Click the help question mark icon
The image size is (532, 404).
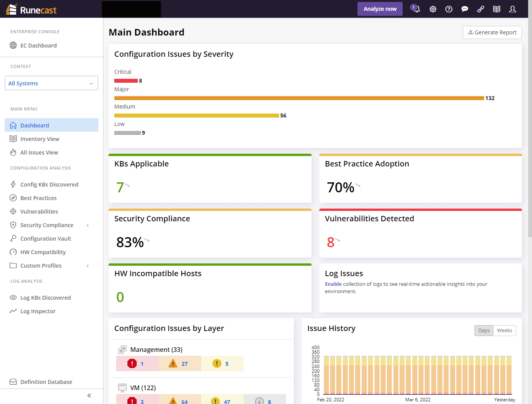449,9
